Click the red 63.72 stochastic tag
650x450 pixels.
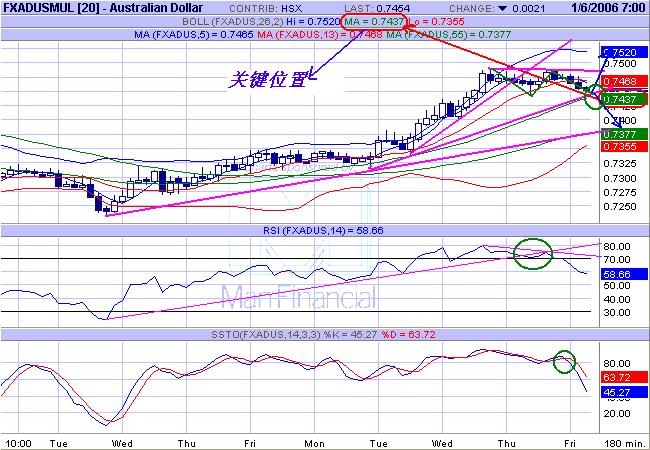point(624,377)
